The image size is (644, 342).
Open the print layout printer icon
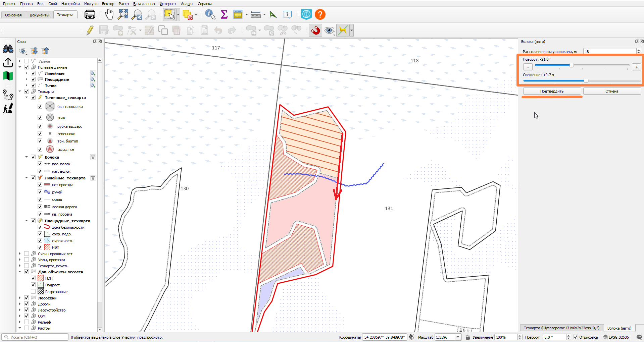pos(90,14)
